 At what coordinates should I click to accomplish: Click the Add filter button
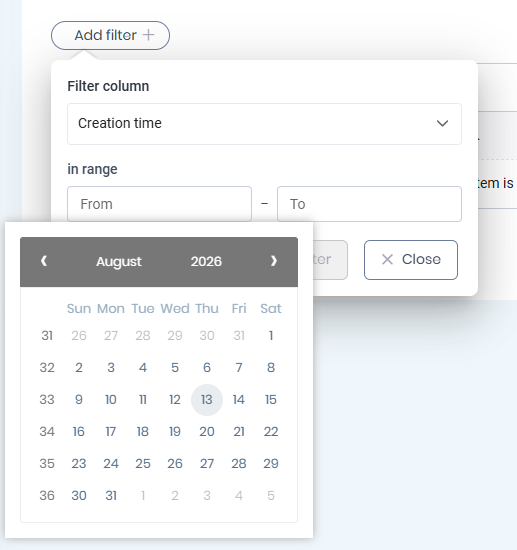click(110, 35)
